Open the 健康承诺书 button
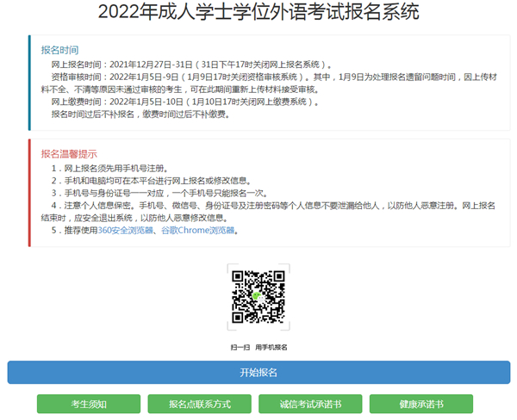This screenshot has height=420, width=517. tap(421, 404)
